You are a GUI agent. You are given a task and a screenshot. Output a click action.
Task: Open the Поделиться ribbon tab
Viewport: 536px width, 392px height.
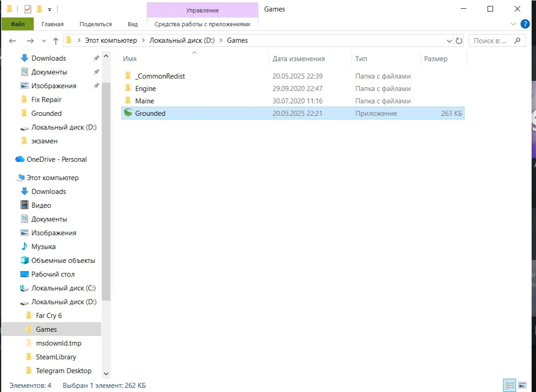click(96, 24)
